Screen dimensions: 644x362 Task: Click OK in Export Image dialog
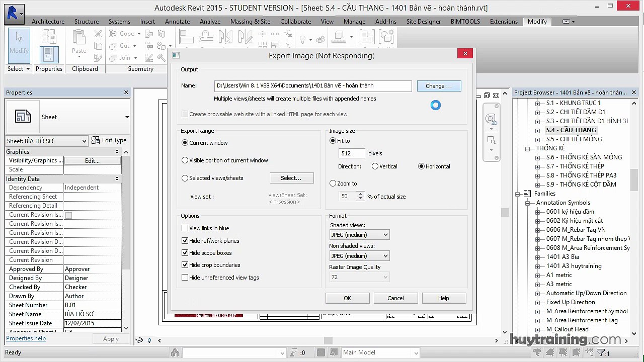pos(347,298)
